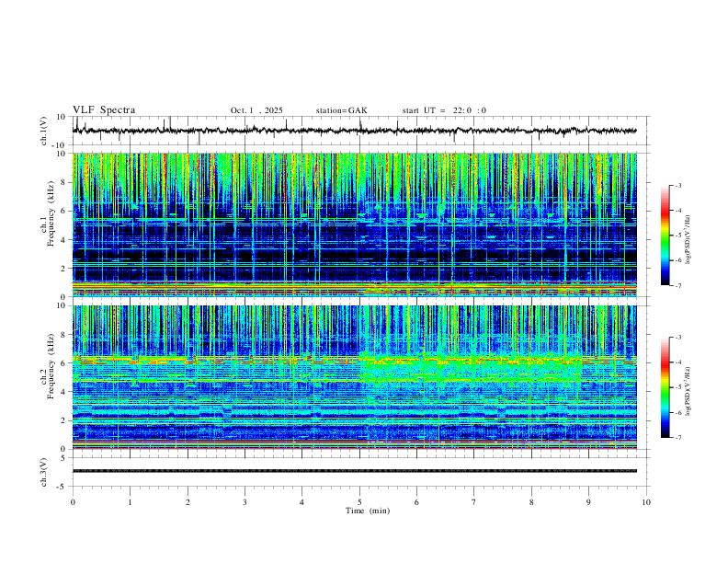The width and height of the screenshot is (728, 563).
Task: Click the ch.2 spectrogram color bar
Action: [665, 387]
